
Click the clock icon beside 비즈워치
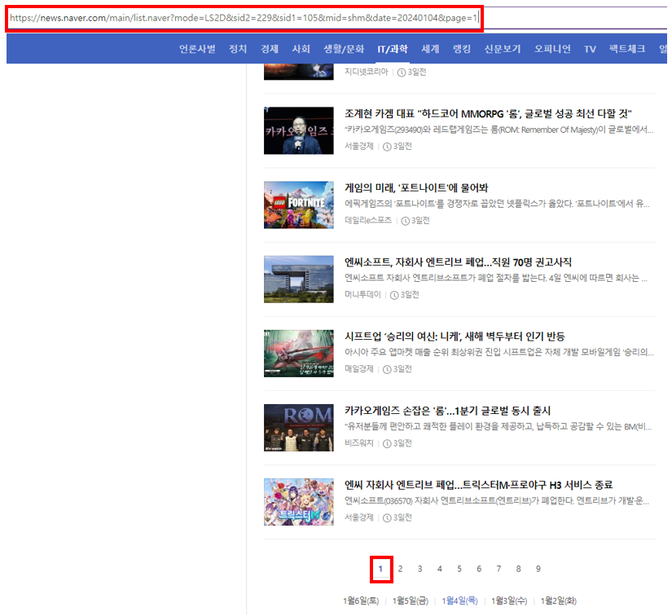387,444
